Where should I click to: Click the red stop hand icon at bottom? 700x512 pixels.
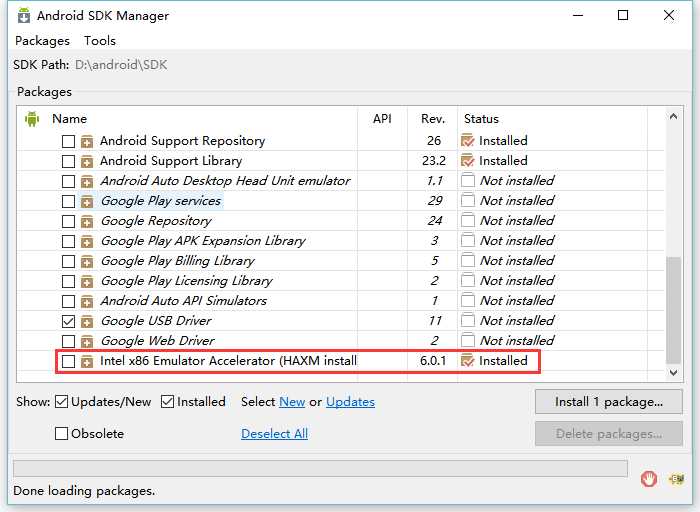(x=649, y=479)
